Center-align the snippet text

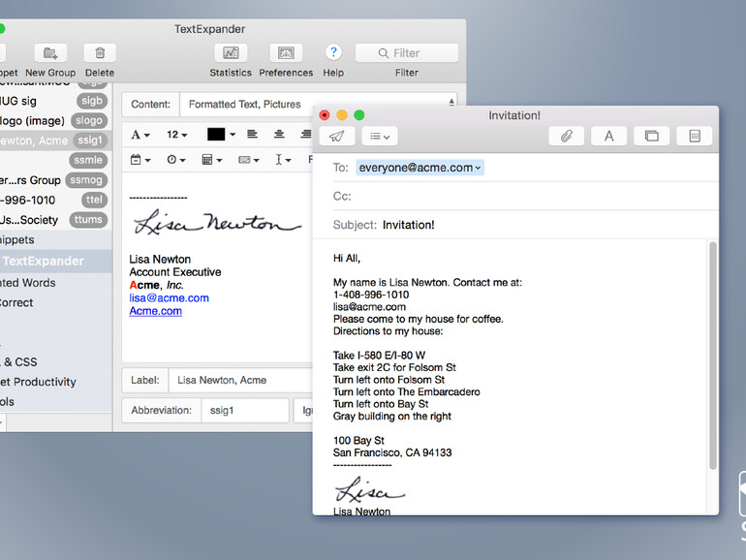pyautogui.click(x=279, y=134)
